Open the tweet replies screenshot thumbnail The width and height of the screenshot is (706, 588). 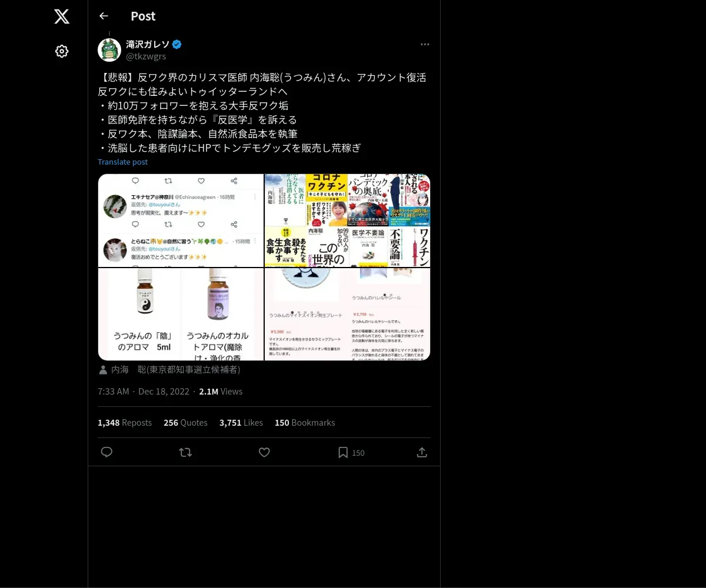click(181, 220)
